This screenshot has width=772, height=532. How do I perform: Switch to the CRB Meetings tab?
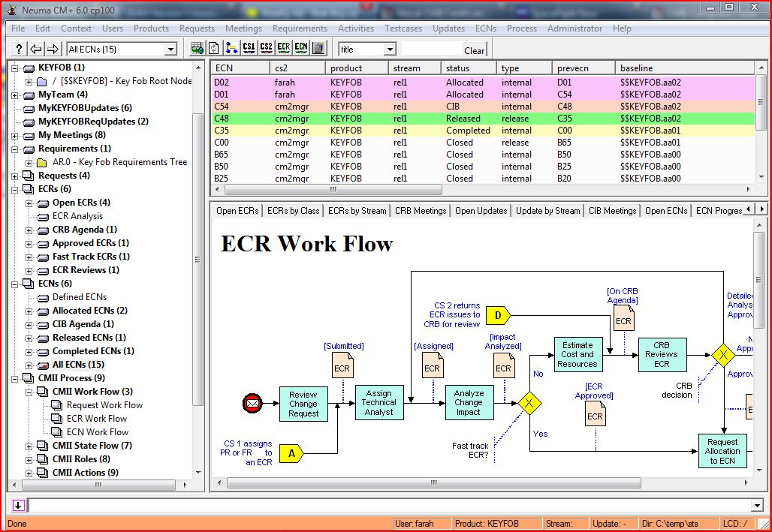(420, 211)
